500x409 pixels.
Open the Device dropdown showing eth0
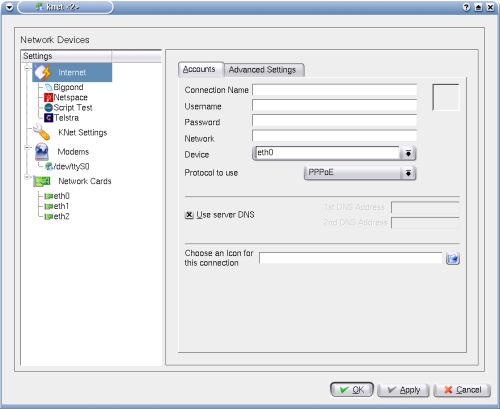coord(334,153)
